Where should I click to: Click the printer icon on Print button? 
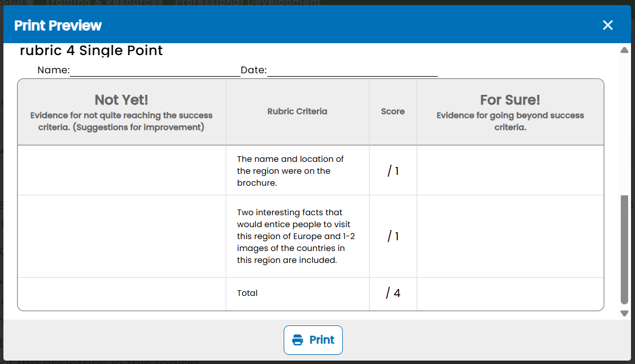pyautogui.click(x=298, y=340)
